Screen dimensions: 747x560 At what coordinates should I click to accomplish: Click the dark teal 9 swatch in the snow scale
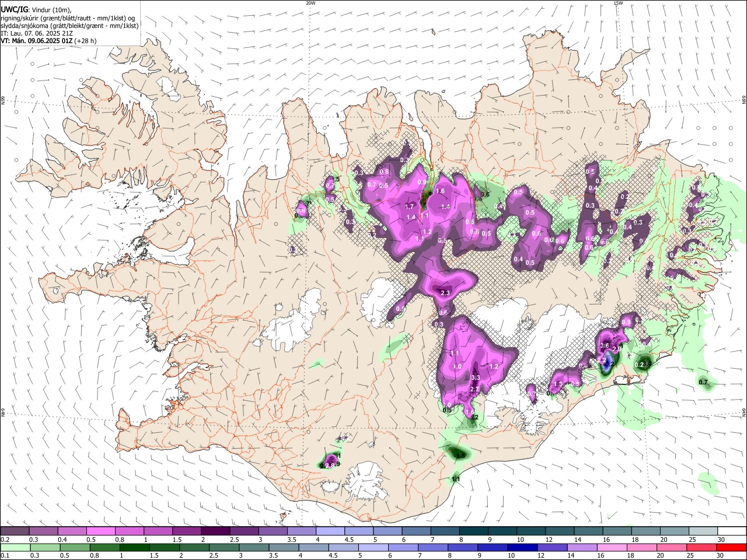pyautogui.click(x=501, y=531)
